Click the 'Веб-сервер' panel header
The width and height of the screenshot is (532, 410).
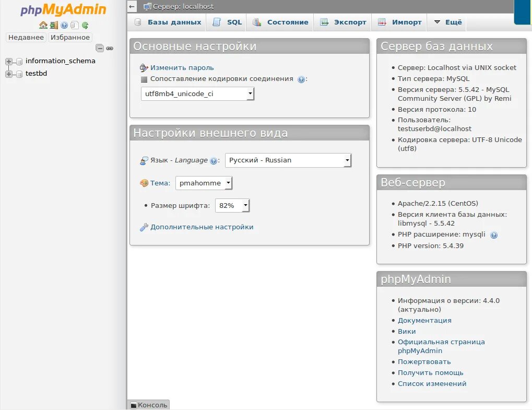[x=452, y=183]
